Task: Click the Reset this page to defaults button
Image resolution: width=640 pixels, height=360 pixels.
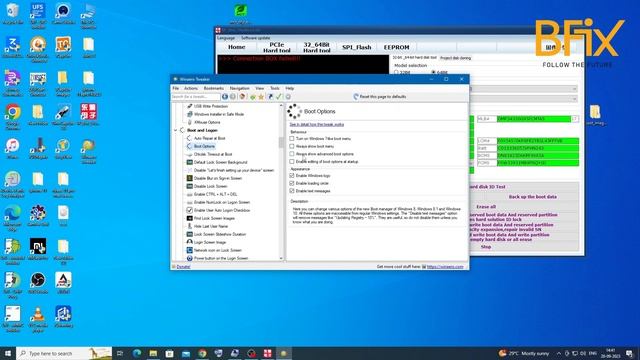Action: coord(380,97)
